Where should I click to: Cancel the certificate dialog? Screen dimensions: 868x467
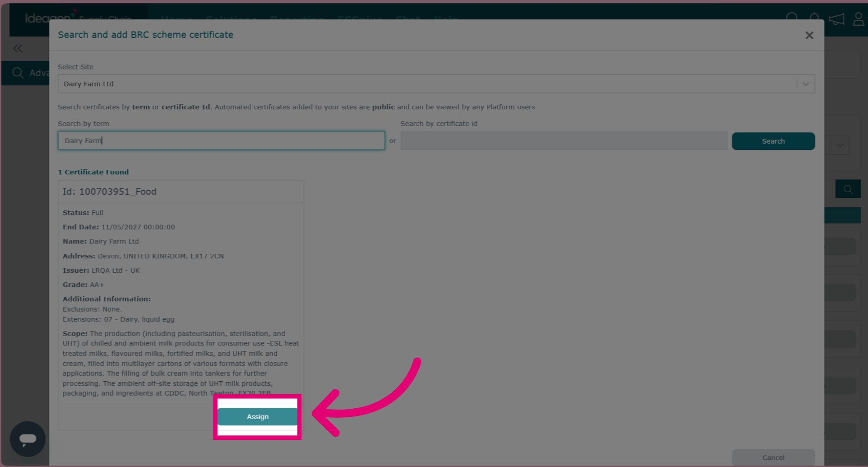[x=773, y=458]
